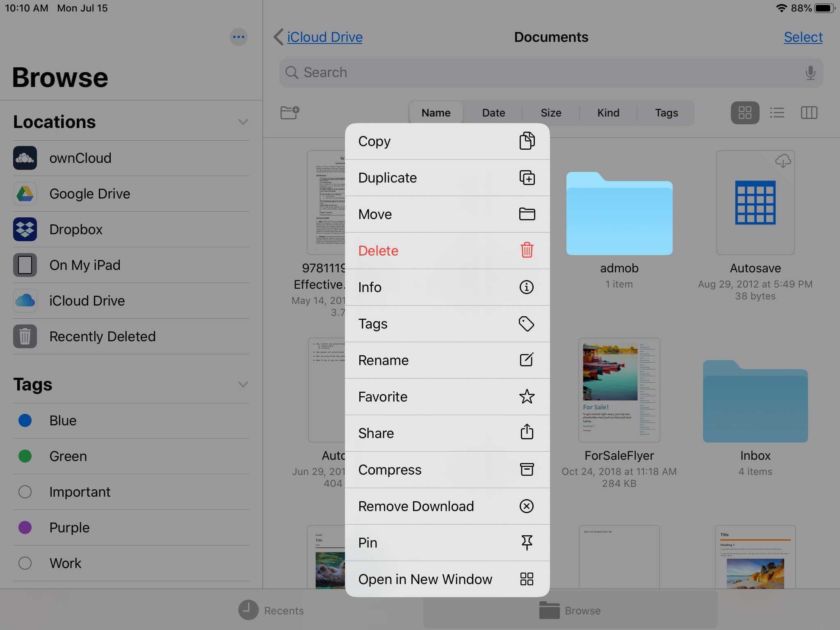Click the Info option in context menu
Viewport: 840px width, 630px height.
click(x=447, y=287)
